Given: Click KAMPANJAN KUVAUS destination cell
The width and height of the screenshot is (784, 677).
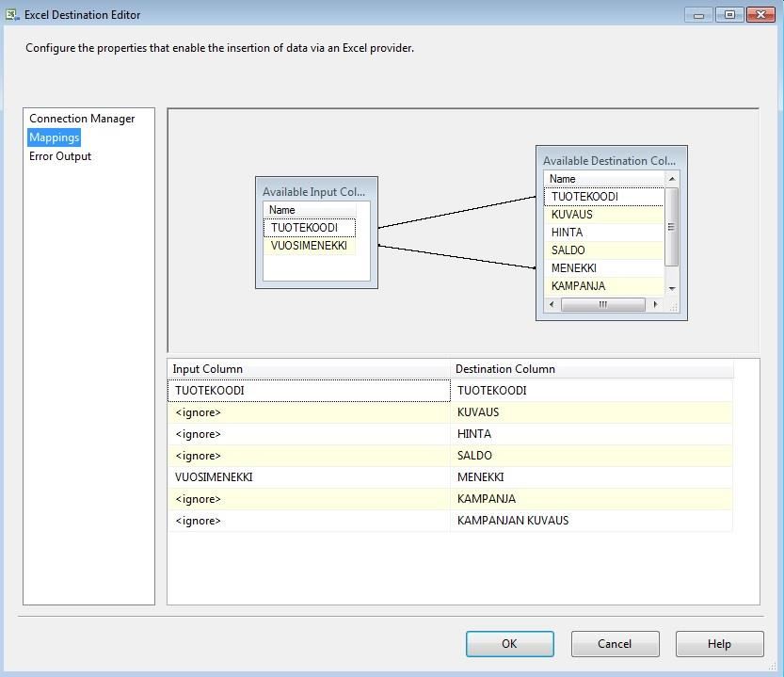Looking at the screenshot, I should point(591,521).
